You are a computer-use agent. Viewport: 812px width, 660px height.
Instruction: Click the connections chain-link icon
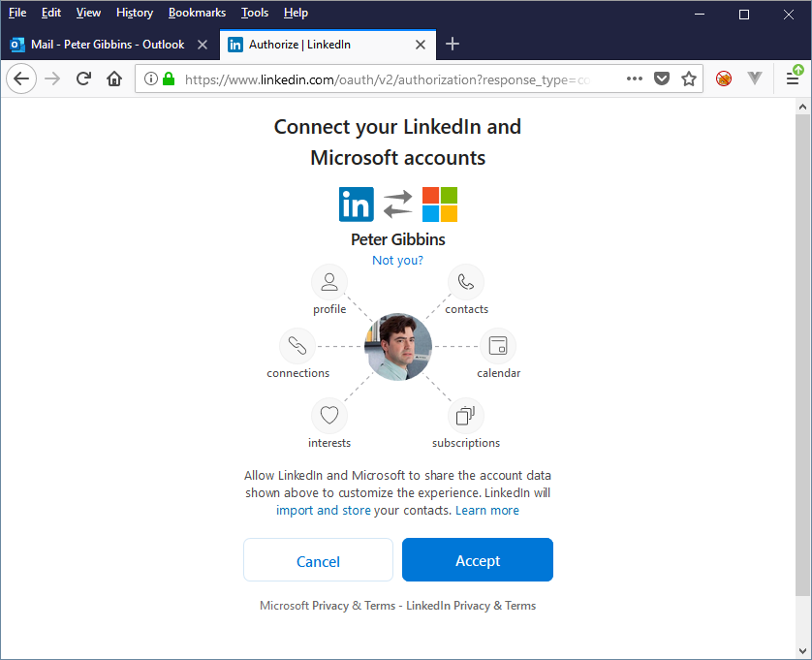(297, 346)
